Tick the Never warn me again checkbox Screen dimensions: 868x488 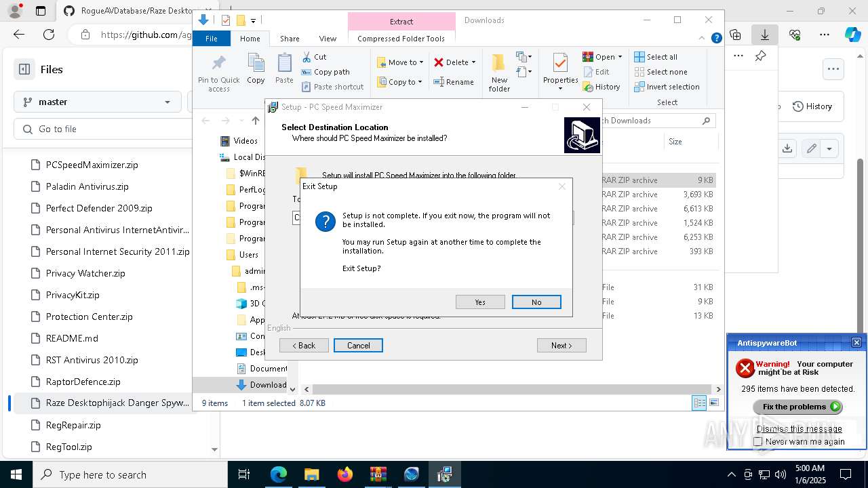(x=758, y=441)
